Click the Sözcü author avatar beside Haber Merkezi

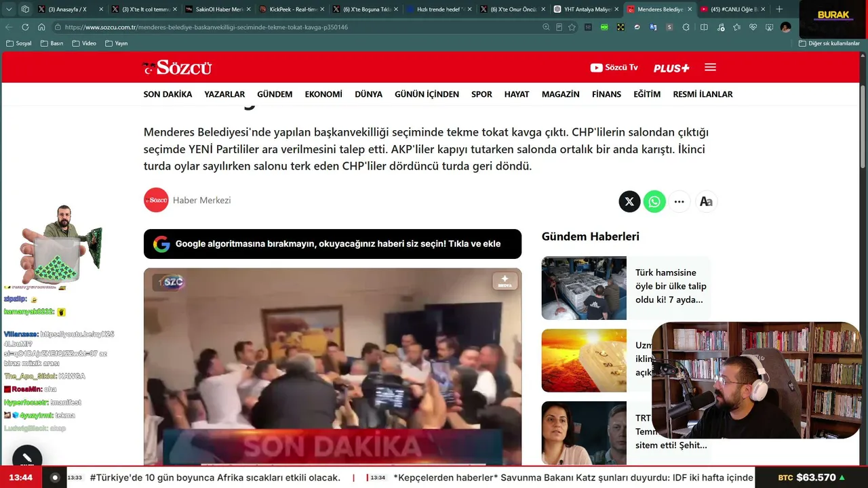coord(156,200)
